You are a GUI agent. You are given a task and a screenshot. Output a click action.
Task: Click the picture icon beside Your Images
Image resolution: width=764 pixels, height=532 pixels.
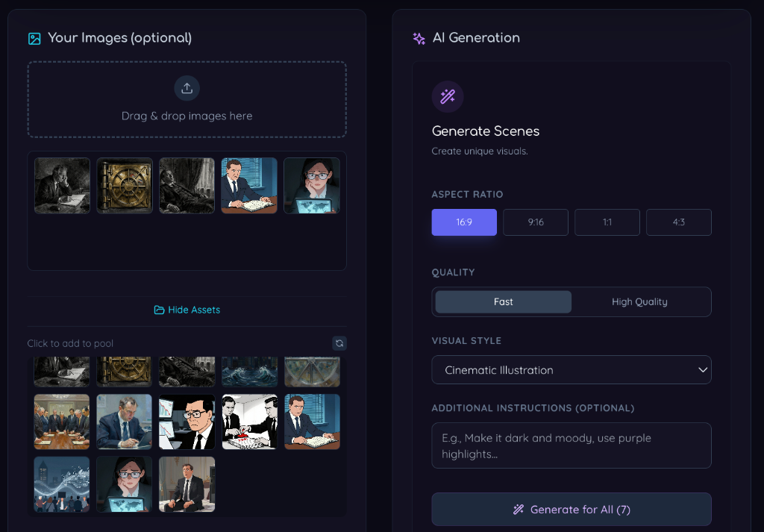34,39
